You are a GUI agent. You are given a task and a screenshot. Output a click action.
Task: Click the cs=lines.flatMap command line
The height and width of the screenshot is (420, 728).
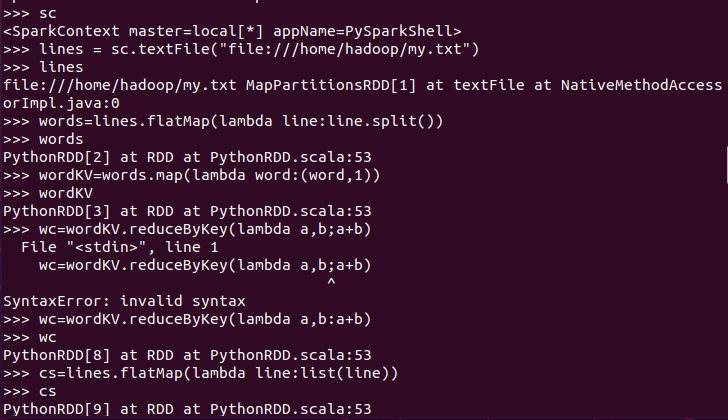[219, 373]
